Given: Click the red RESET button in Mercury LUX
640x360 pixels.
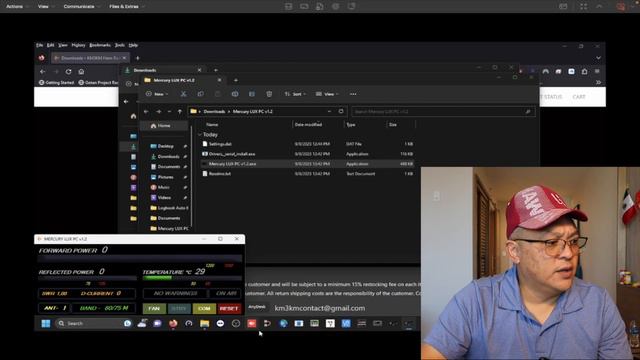Looking at the screenshot, I should click(229, 309).
